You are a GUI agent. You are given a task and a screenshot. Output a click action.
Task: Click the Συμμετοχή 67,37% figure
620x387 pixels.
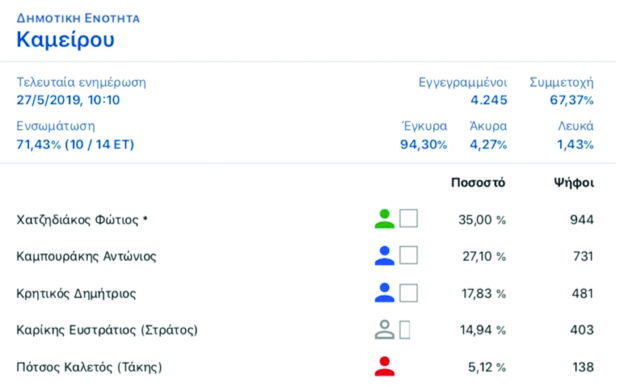click(572, 100)
